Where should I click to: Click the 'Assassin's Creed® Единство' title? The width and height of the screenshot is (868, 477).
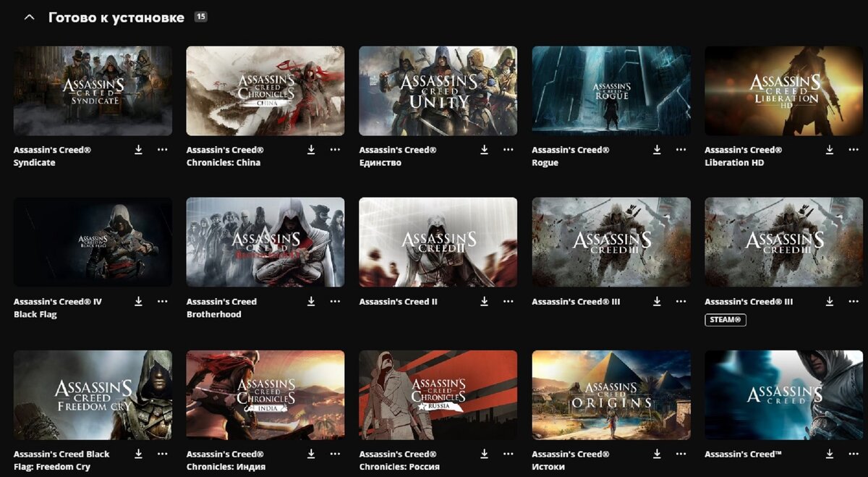(398, 156)
